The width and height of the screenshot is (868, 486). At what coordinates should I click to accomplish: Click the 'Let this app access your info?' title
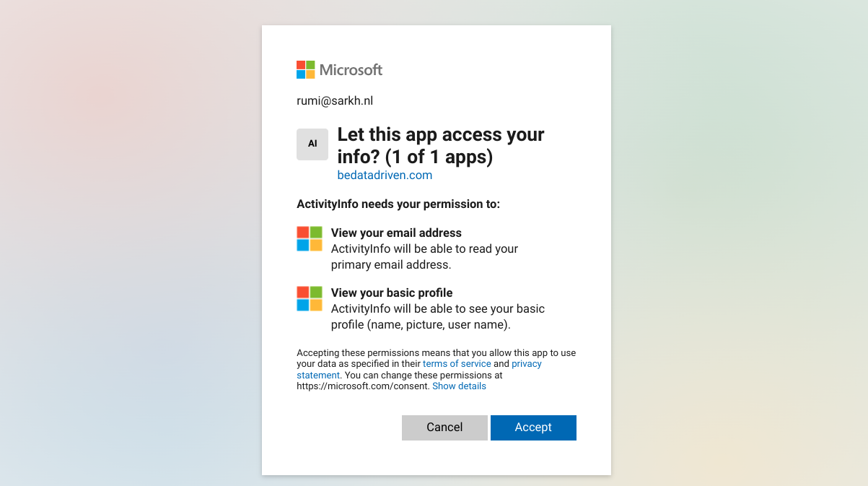click(x=441, y=145)
